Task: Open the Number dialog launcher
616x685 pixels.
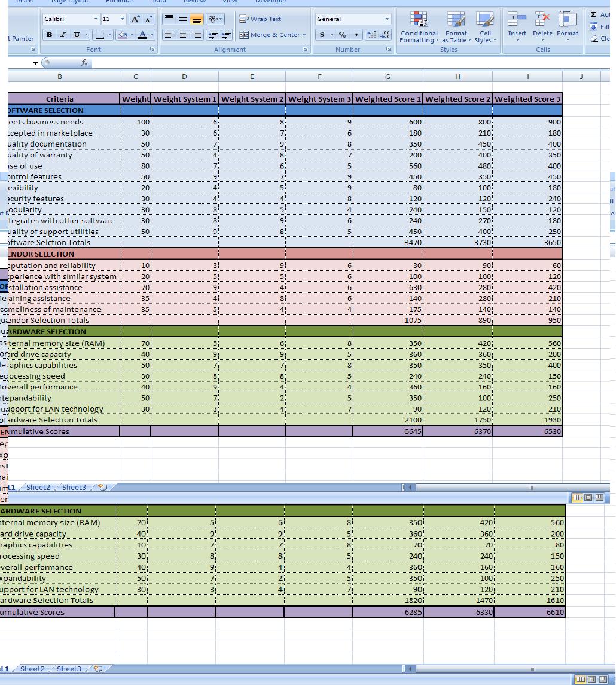Action: [388, 50]
